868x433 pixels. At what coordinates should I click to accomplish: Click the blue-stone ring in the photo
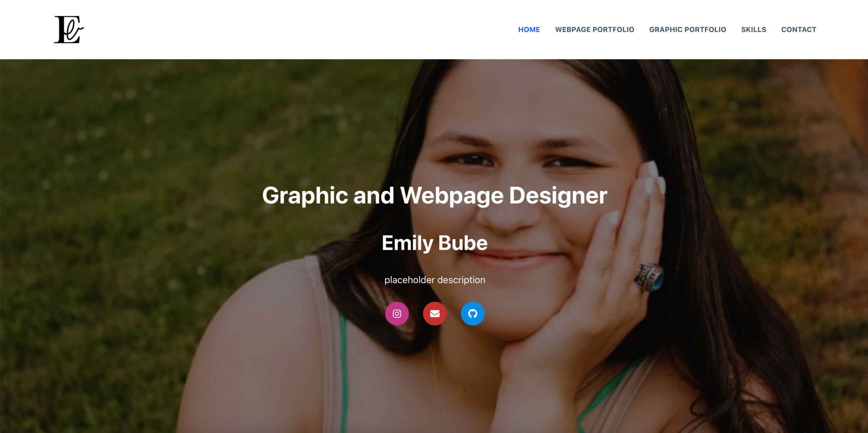coord(649,277)
